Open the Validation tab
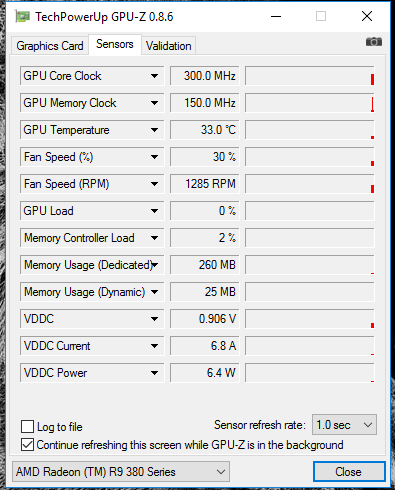 tap(169, 46)
